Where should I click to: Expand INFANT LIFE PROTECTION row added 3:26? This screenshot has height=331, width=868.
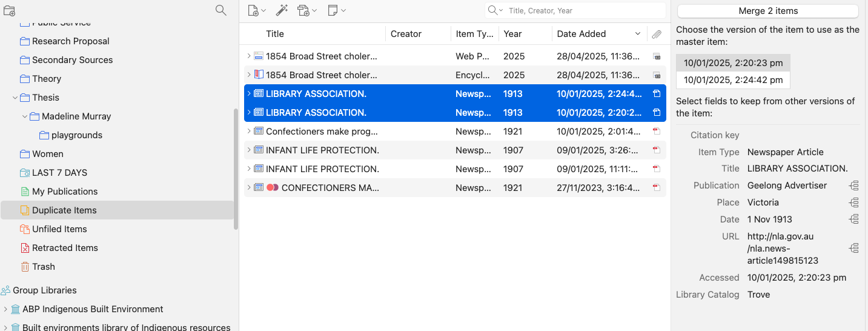[x=248, y=150]
